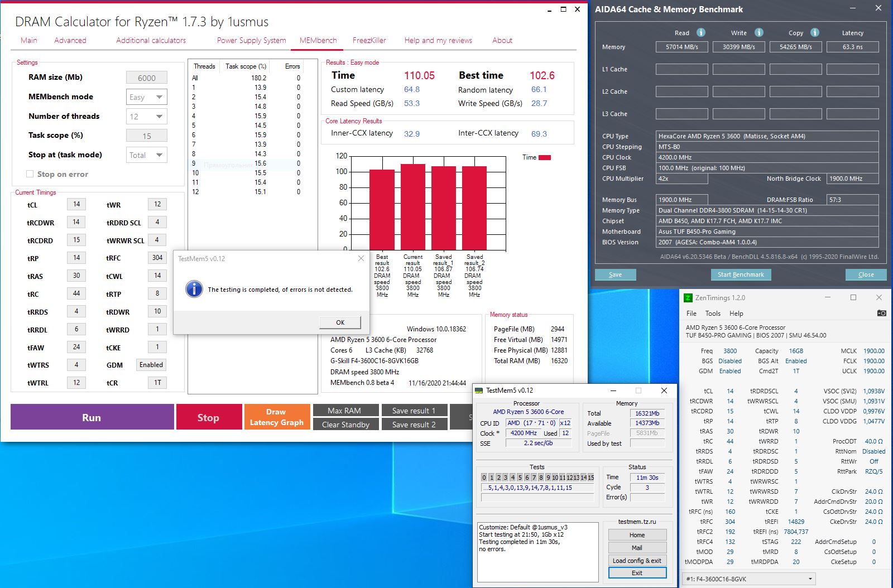Viewport: 893px width, 588px height.
Task: Click the CPU Type field in AIDA64
Action: (767, 136)
